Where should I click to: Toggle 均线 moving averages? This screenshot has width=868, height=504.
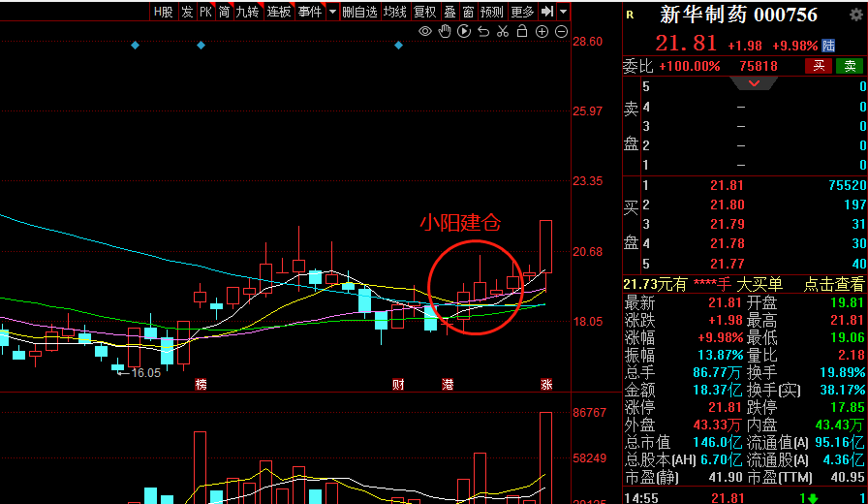coord(395,12)
